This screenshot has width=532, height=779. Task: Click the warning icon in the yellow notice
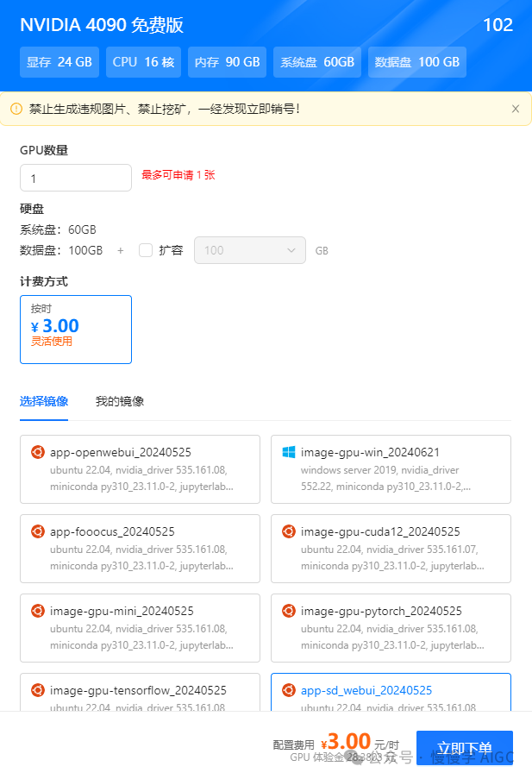tap(16, 109)
